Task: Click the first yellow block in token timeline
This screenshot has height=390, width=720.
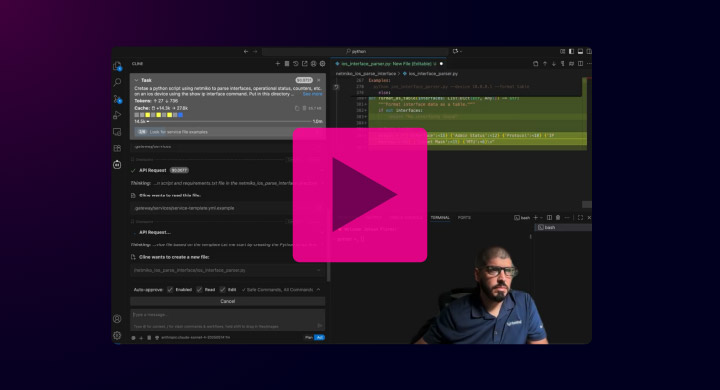Action: coord(147,115)
